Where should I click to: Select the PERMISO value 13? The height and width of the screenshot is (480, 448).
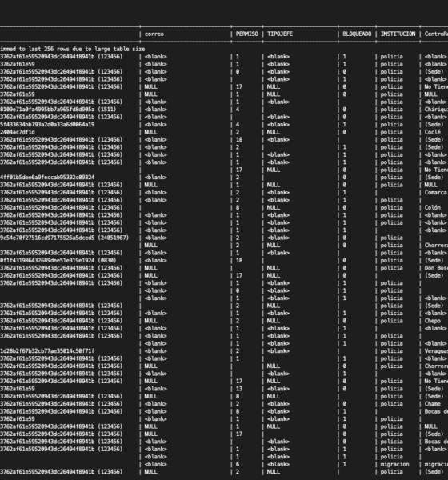point(239,389)
